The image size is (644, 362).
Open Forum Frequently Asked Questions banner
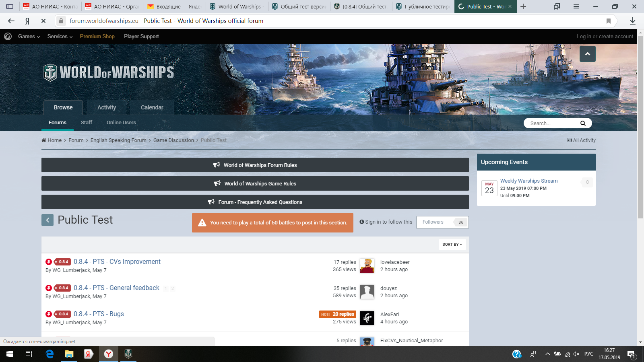255,202
